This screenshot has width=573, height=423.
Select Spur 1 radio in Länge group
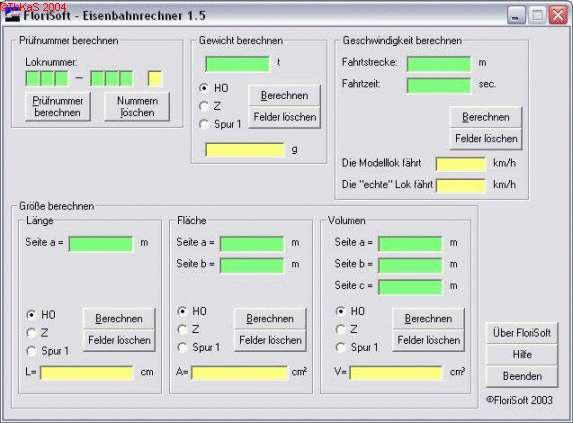(32, 351)
